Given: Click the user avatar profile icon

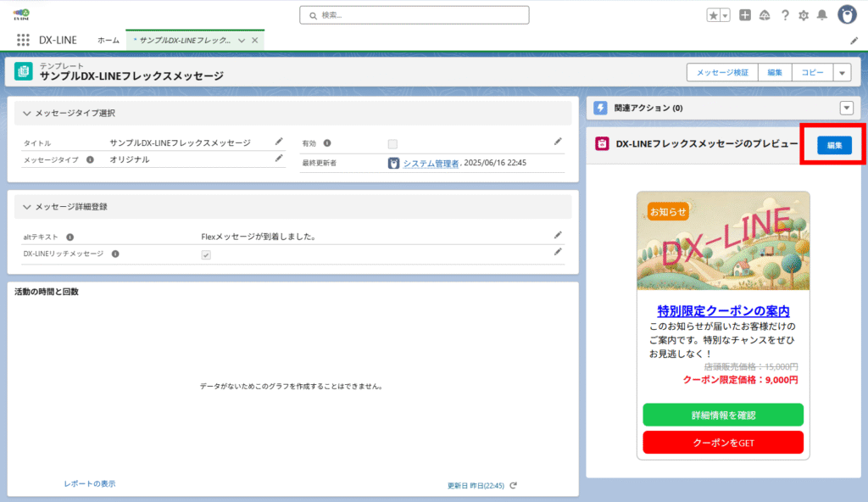Looking at the screenshot, I should pyautogui.click(x=847, y=14).
